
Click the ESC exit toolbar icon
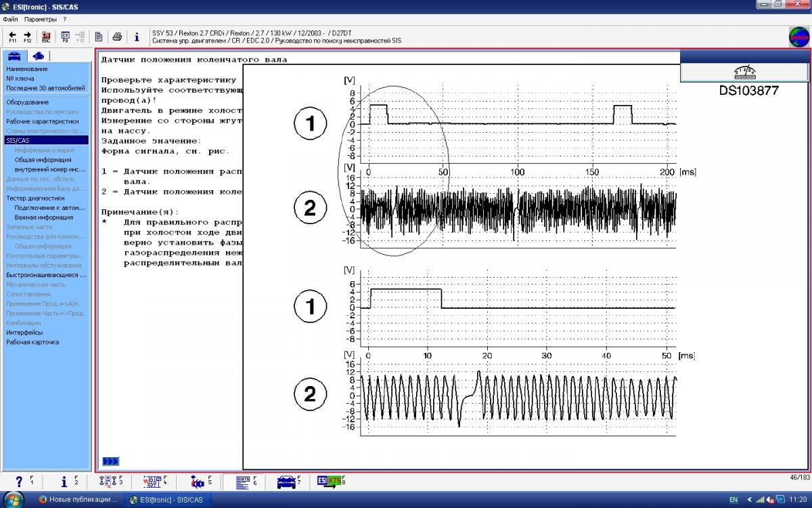pyautogui.click(x=46, y=37)
